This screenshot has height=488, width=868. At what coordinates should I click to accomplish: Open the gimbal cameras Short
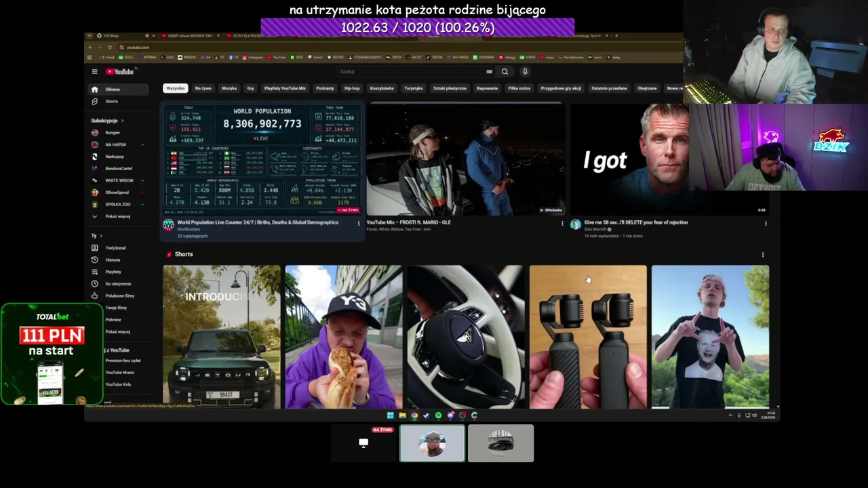point(588,337)
